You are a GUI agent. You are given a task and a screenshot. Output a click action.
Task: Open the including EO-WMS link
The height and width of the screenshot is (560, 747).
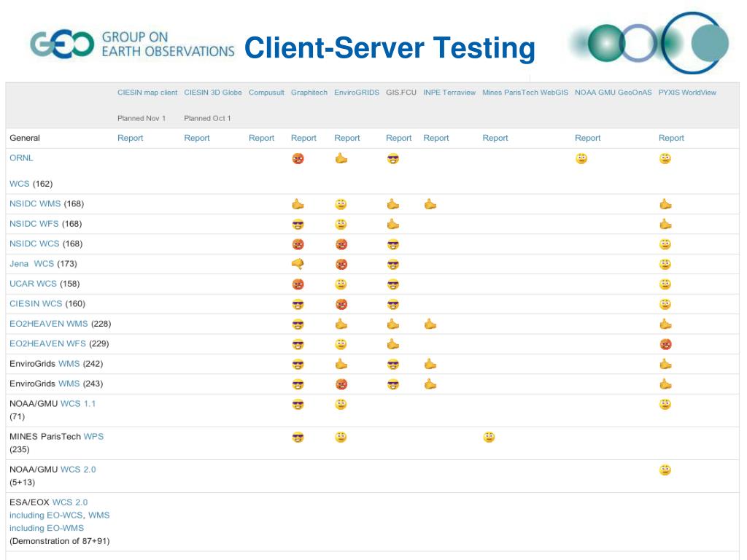pos(47,528)
